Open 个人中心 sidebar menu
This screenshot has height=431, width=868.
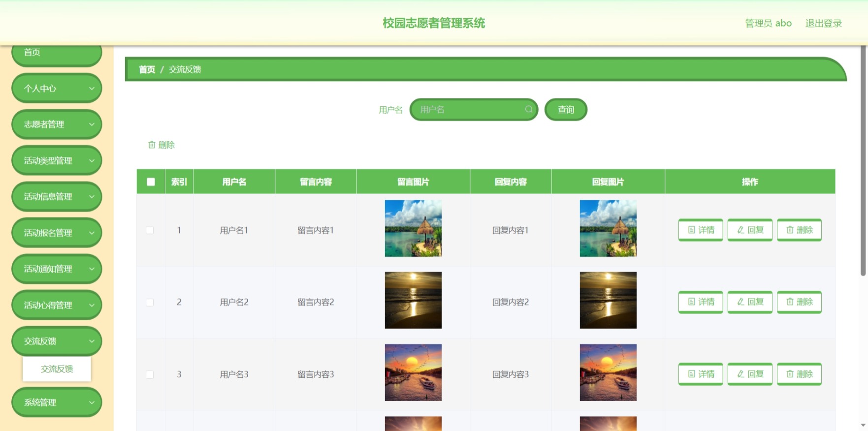(57, 89)
